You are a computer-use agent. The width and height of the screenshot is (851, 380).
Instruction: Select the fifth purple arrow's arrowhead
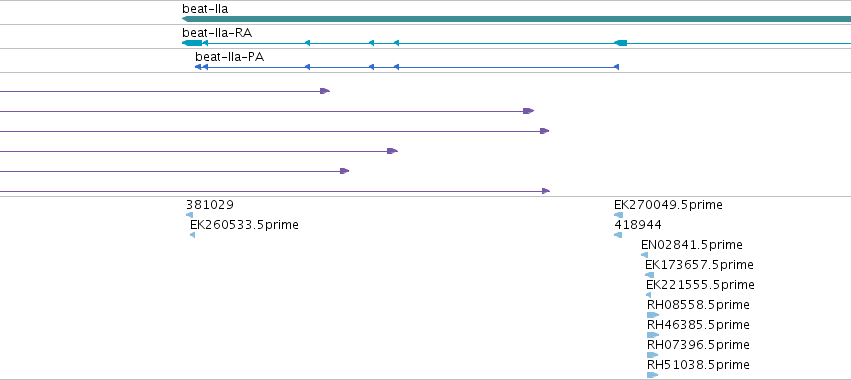pyautogui.click(x=345, y=171)
